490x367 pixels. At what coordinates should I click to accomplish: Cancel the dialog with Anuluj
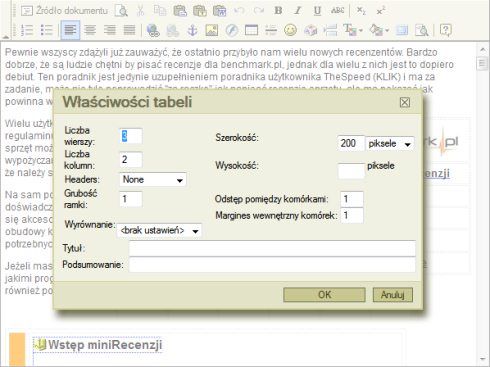(x=393, y=295)
